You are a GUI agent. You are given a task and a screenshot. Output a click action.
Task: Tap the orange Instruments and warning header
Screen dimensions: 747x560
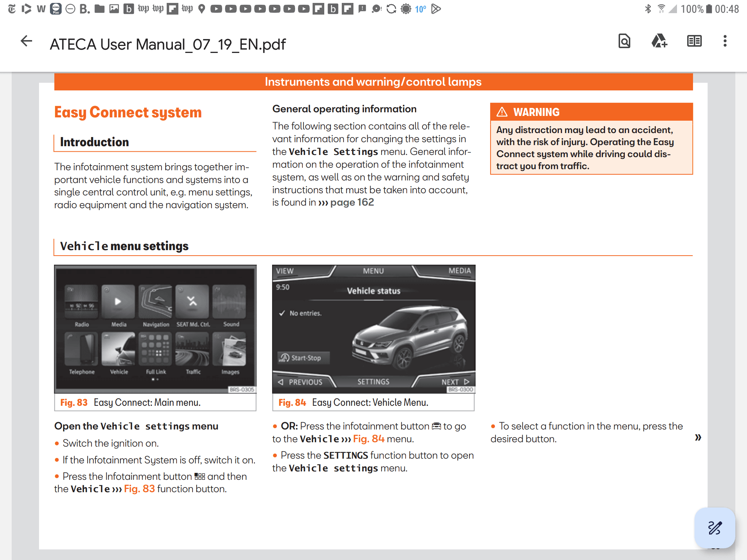click(373, 82)
